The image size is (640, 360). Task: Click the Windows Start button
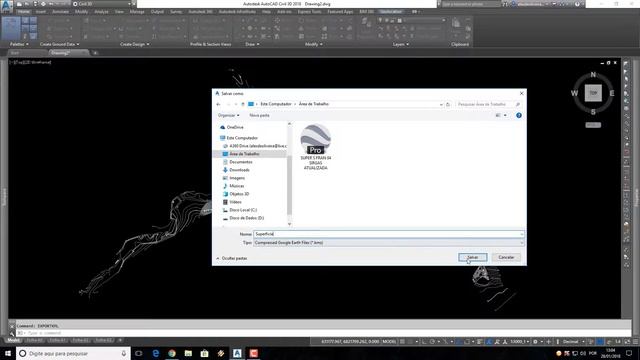8,353
